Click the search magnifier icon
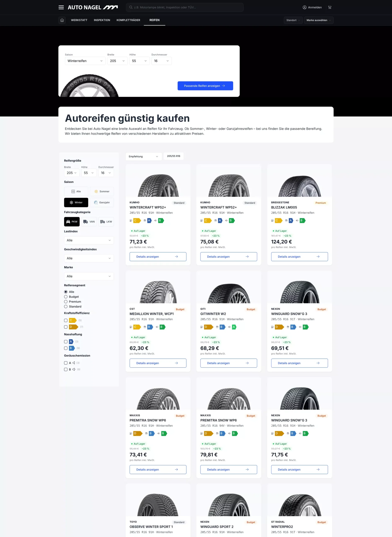Screen dimensions: 392x537 point(131,7)
